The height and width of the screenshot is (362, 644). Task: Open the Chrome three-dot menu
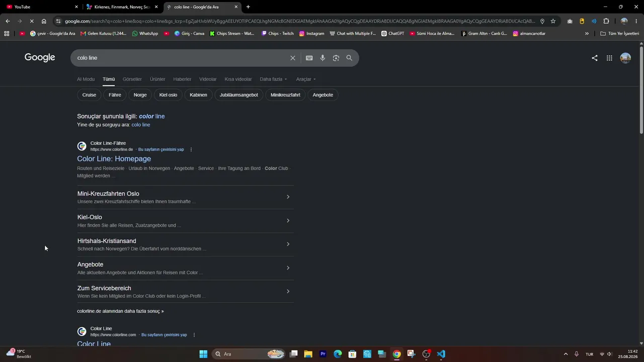pyautogui.click(x=636, y=21)
